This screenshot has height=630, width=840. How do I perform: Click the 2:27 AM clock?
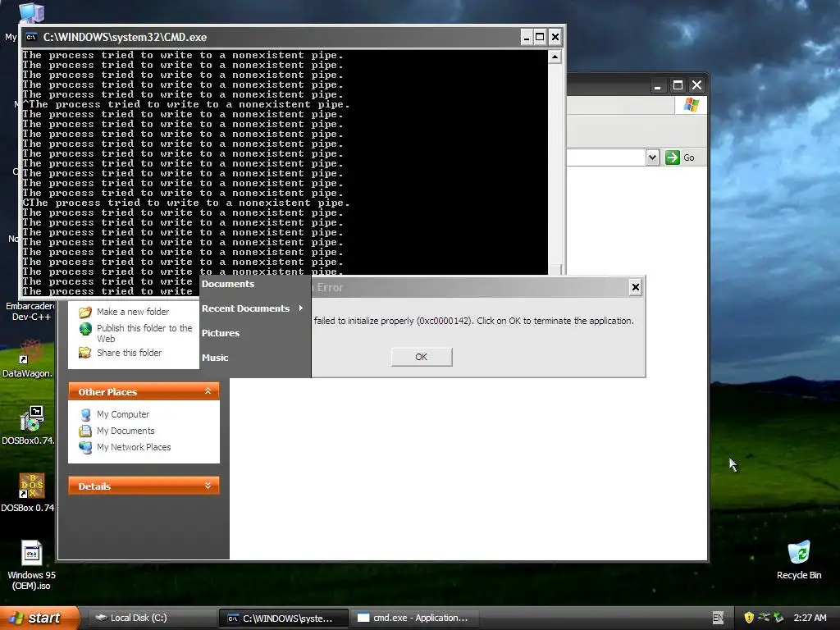click(810, 618)
